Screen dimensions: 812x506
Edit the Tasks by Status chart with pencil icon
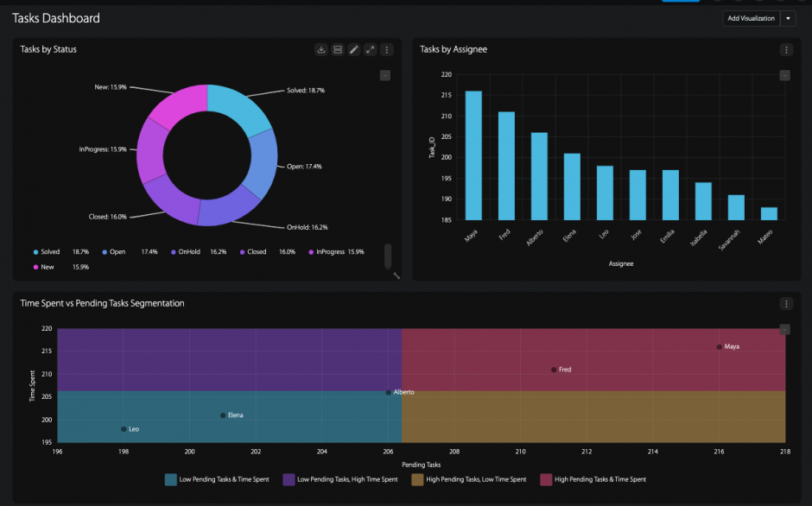(353, 49)
